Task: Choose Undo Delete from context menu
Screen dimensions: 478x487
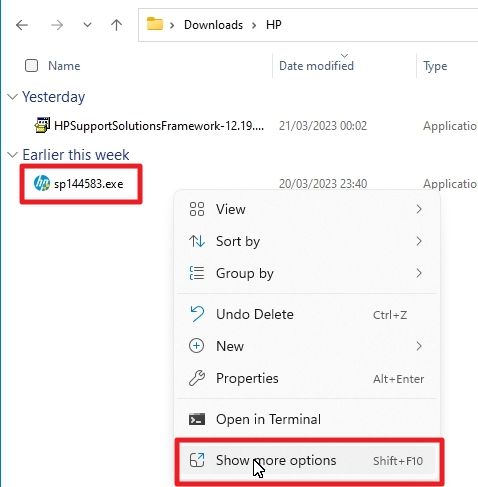Action: 307,314
